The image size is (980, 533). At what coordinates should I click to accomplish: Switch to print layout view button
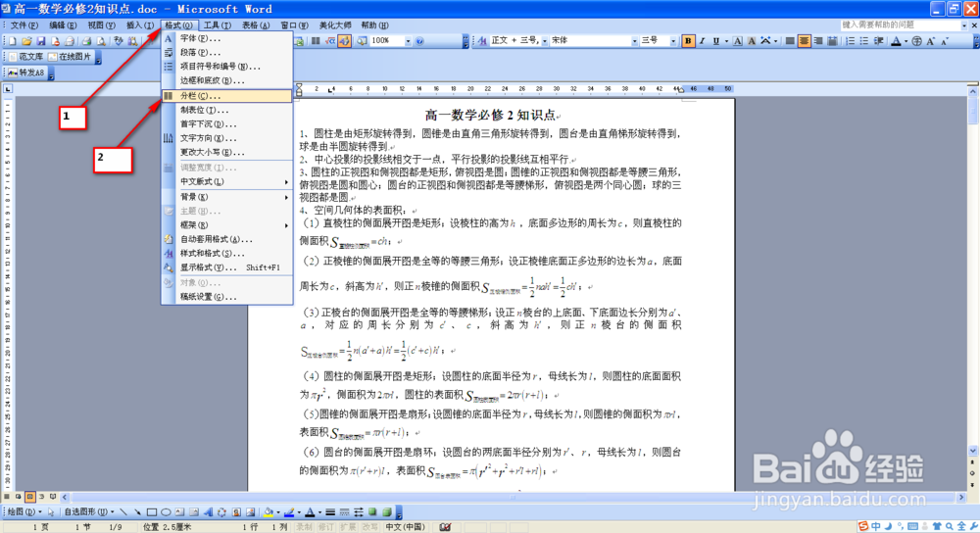tap(30, 497)
